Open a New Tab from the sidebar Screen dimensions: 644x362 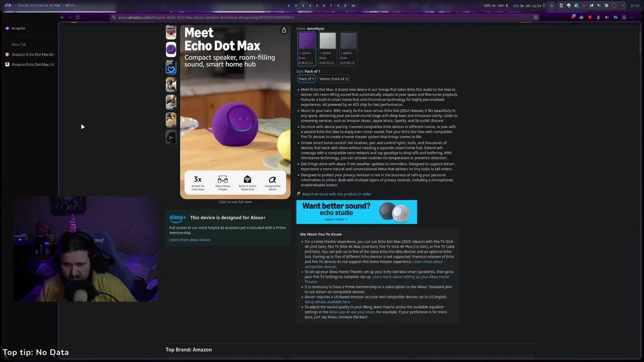[19, 44]
